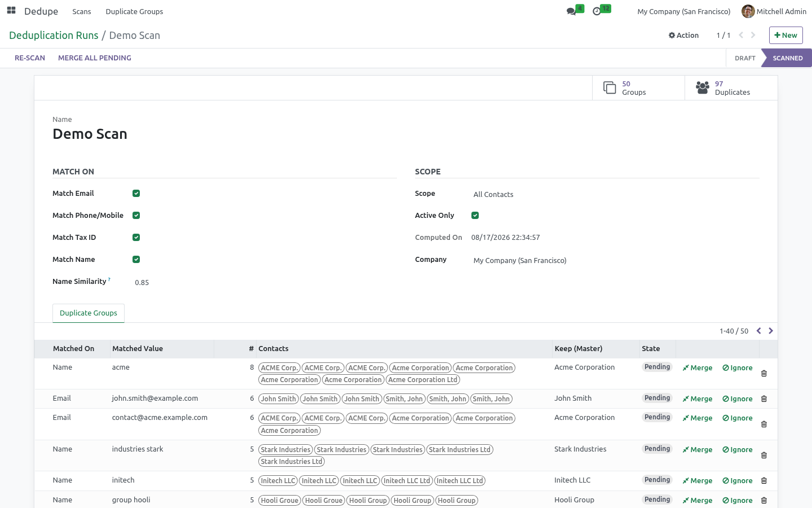
Task: Delete the john.smith@example.com group row
Action: click(764, 398)
